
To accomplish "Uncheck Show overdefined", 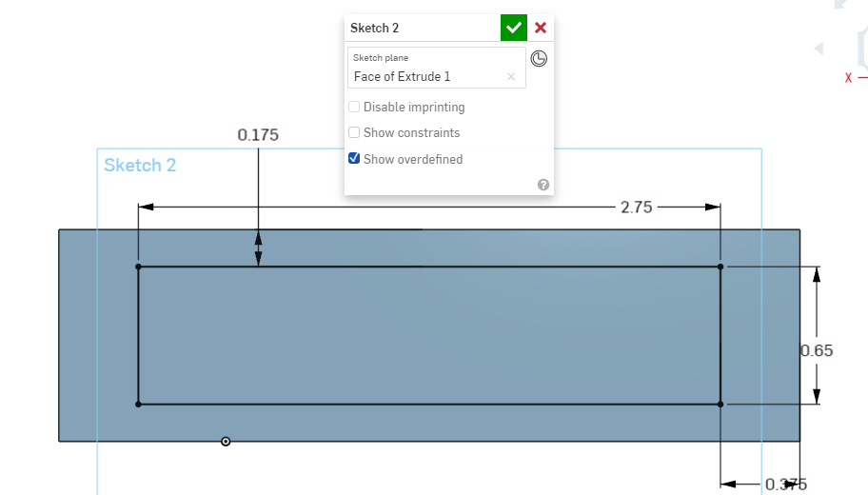I will (354, 159).
